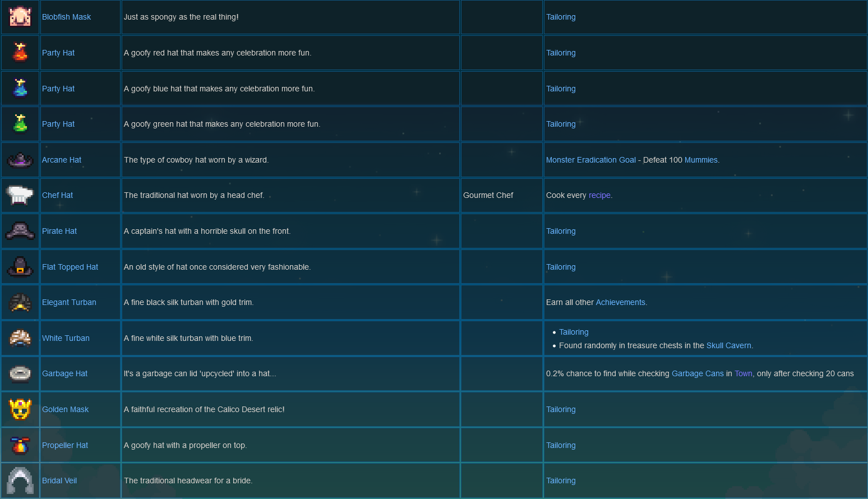The height and width of the screenshot is (499, 868).
Task: Click the Golden Mask icon
Action: coord(20,409)
